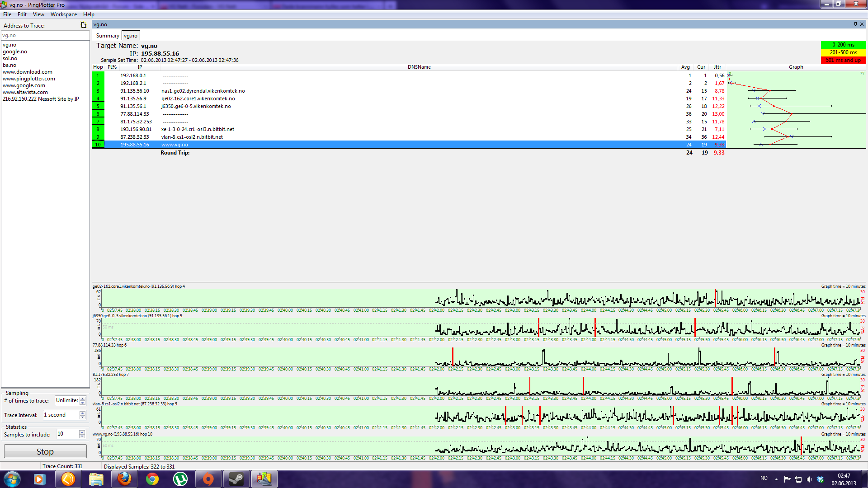This screenshot has width=868, height=488.
Task: Open the Edit menu
Action: 22,14
